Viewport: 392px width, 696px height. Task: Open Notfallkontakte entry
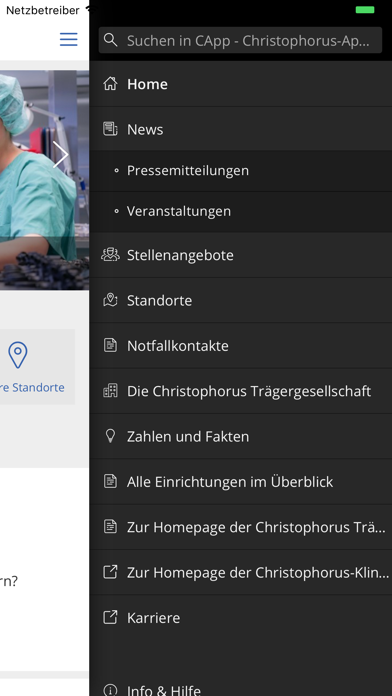coord(241,346)
